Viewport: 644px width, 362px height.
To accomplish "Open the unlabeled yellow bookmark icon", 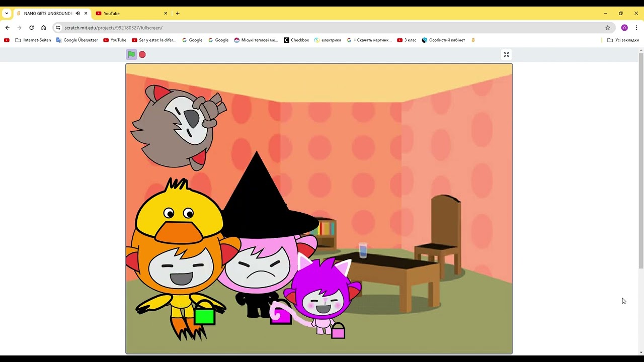I will tap(473, 40).
